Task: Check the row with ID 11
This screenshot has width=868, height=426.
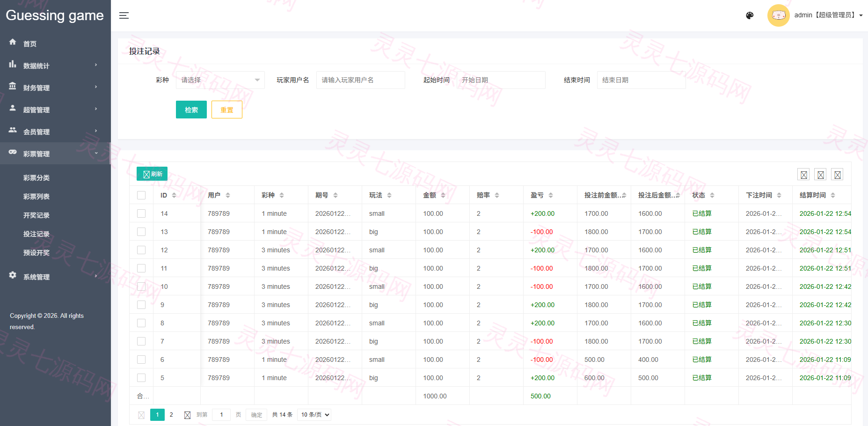Action: [141, 268]
